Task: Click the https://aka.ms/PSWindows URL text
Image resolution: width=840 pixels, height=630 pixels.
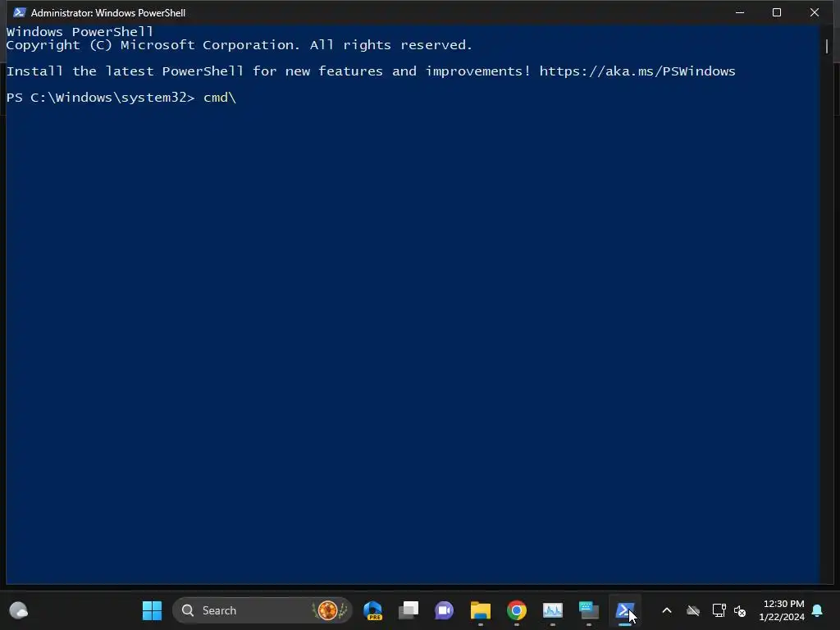Action: click(x=637, y=71)
